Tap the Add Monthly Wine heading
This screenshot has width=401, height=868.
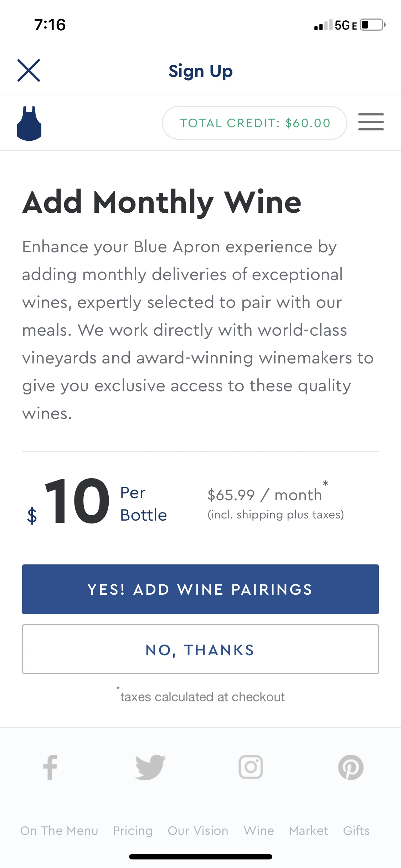click(162, 202)
